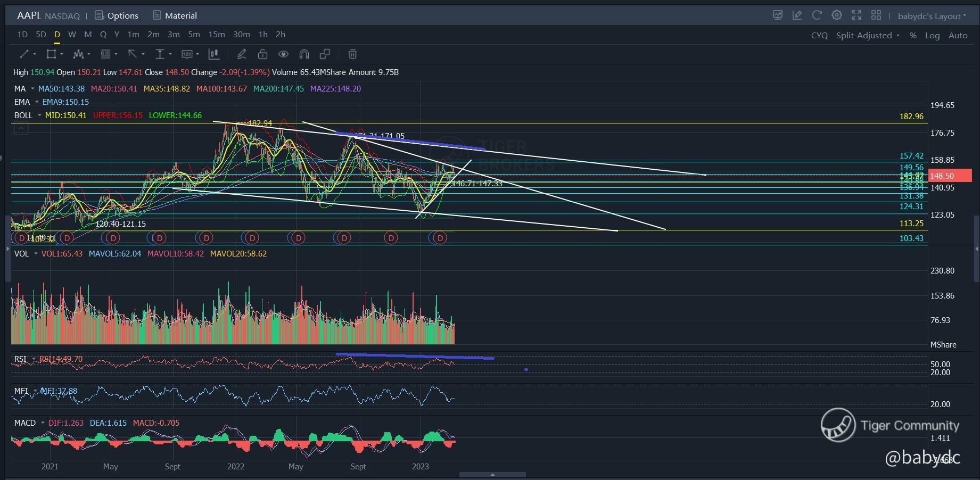Toggle Log scale mode

tap(932, 35)
